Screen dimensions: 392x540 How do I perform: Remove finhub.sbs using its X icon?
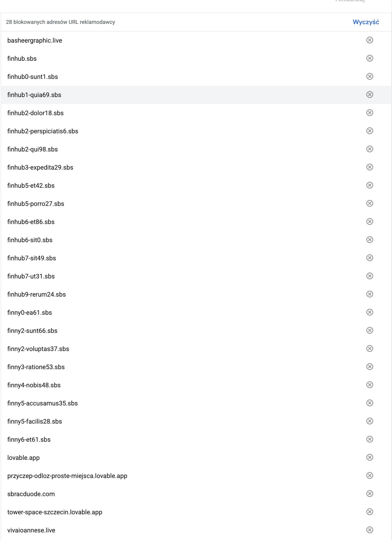370,58
